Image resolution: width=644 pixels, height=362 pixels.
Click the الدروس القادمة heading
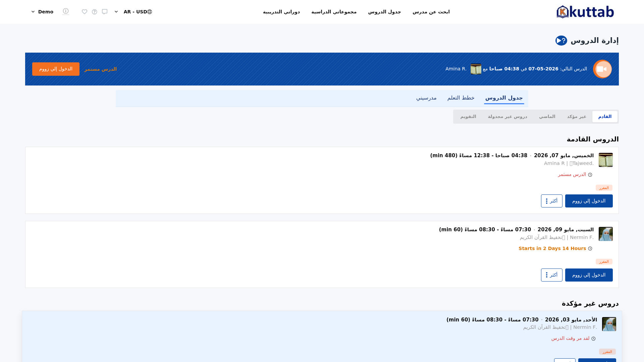click(592, 139)
